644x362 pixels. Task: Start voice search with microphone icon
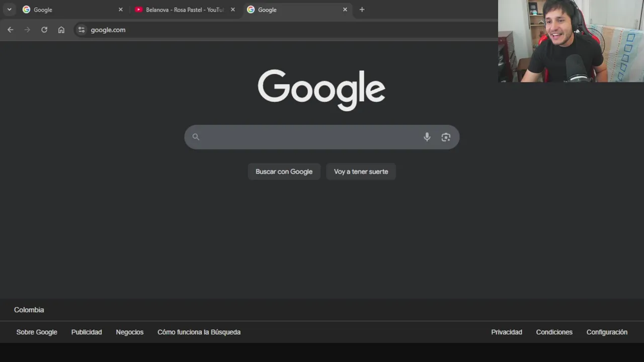point(427,137)
